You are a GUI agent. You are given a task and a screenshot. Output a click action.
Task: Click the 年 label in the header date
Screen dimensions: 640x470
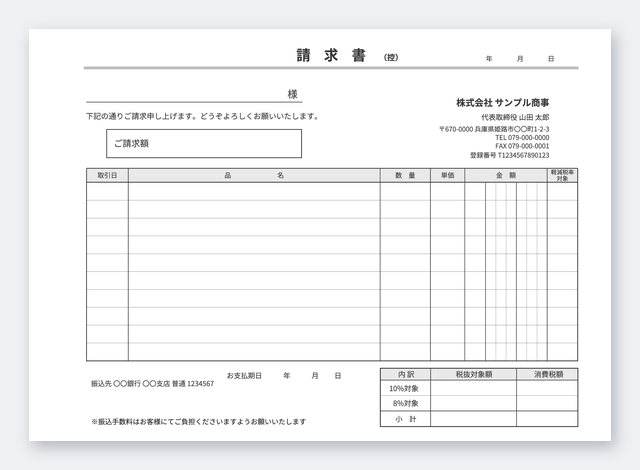[x=489, y=59]
